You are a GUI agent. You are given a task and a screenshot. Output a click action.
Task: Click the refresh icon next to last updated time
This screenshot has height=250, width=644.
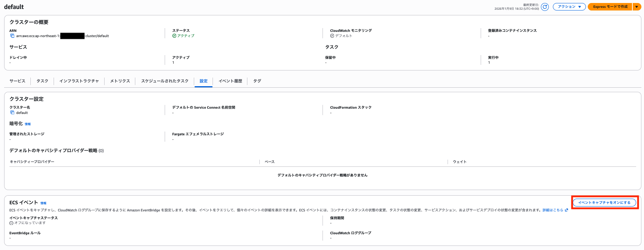tap(545, 7)
